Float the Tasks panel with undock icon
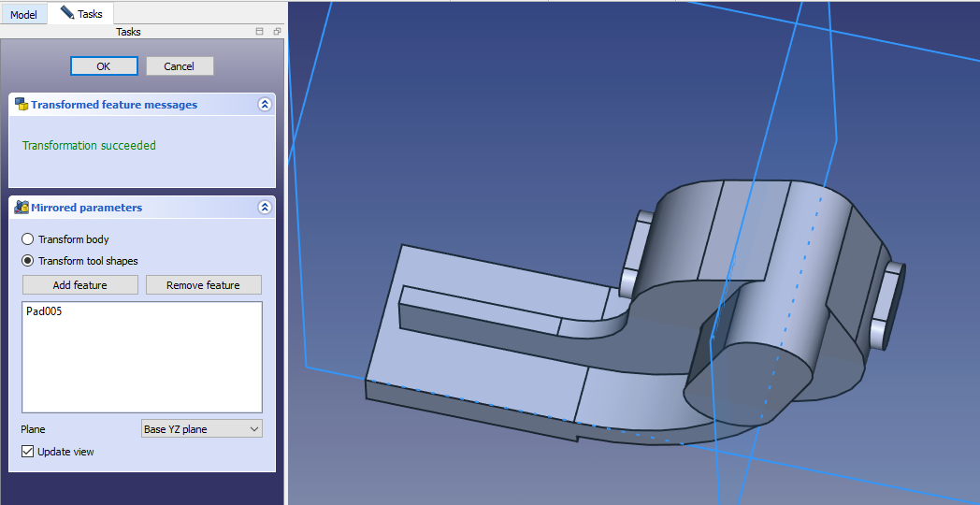Screen dimensions: 980x505 (277, 32)
